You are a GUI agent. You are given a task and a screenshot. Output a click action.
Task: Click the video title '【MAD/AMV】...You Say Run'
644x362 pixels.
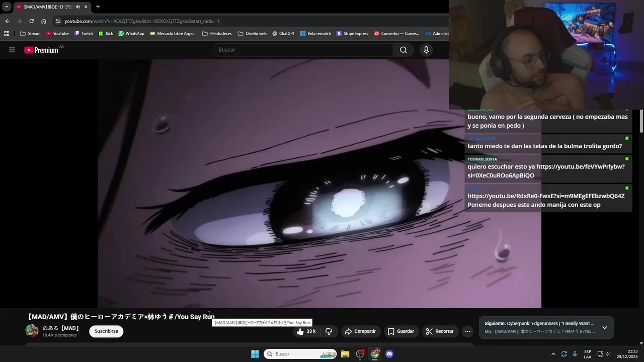pos(121,317)
